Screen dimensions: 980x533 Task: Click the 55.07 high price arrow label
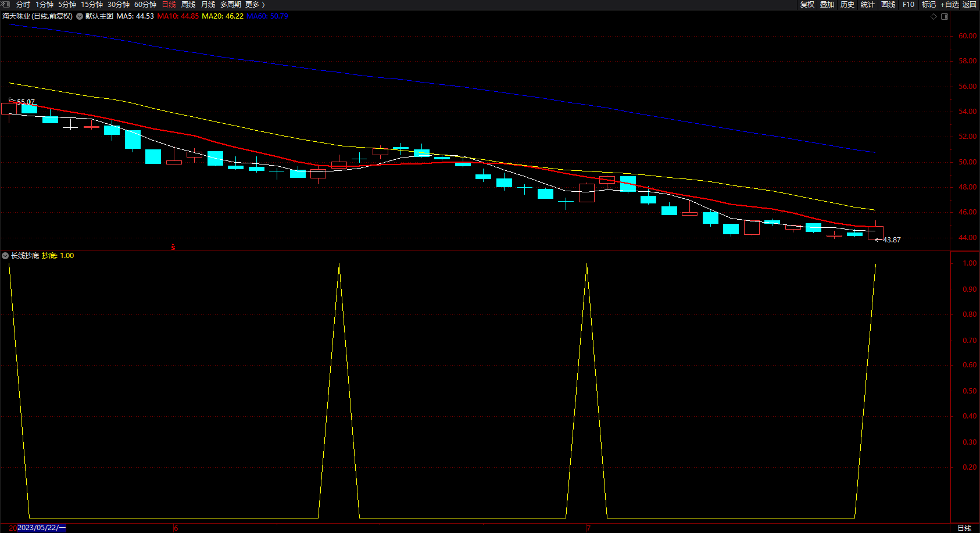pos(25,102)
